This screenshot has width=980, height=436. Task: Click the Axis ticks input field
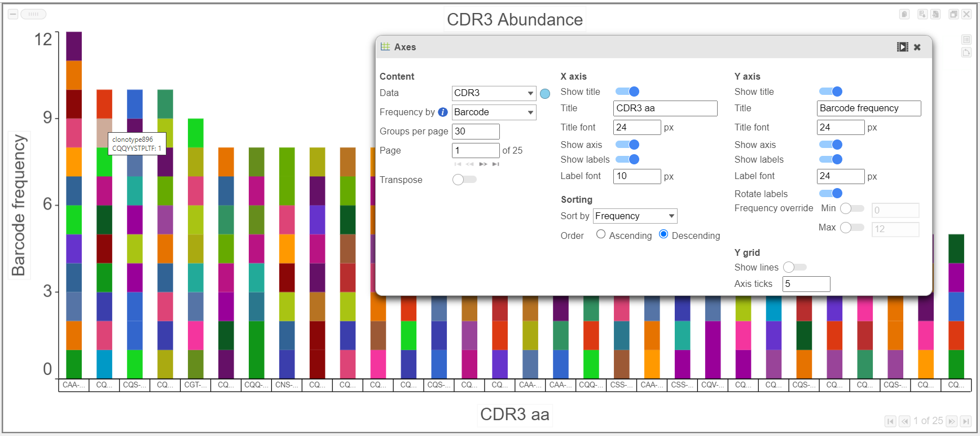[x=806, y=284]
